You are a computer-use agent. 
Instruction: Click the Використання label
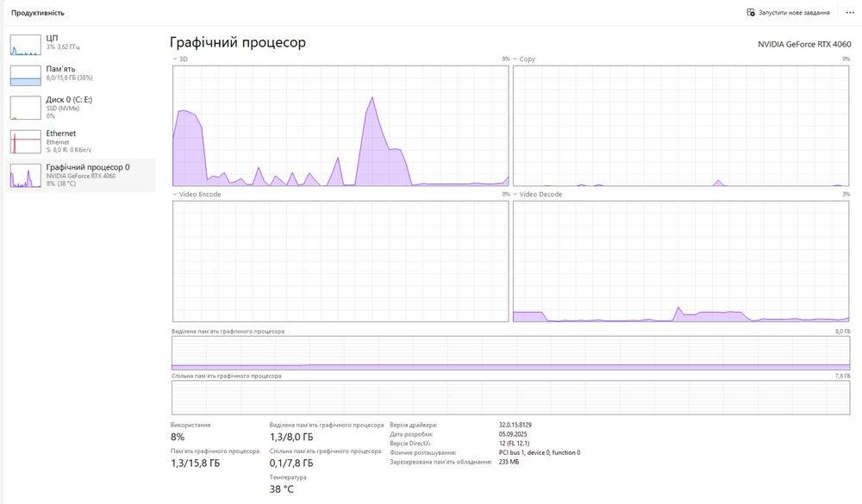191,425
